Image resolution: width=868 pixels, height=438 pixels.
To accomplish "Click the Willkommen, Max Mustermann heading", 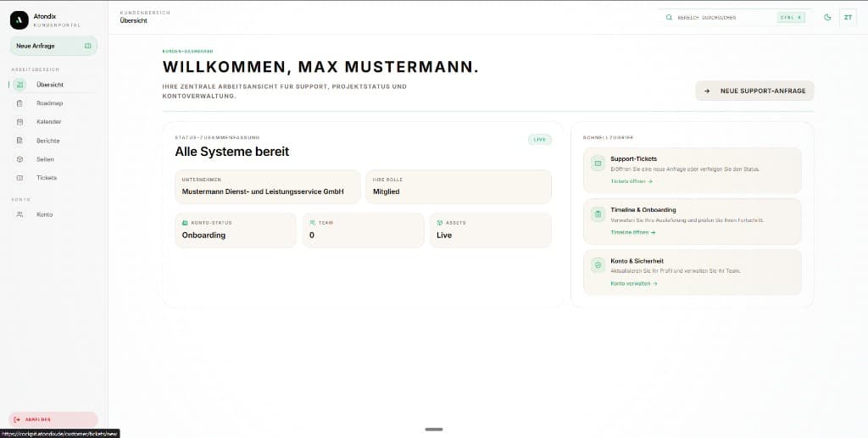I will (320, 67).
